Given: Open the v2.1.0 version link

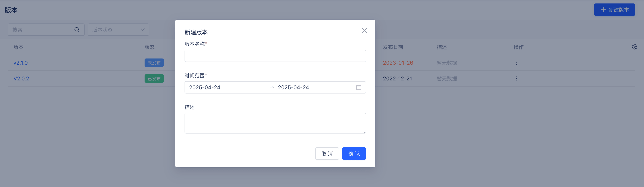Looking at the screenshot, I should (21, 63).
